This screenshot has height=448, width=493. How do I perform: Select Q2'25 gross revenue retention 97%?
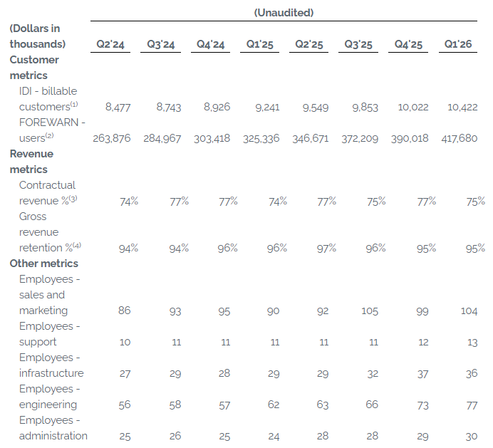tap(326, 249)
